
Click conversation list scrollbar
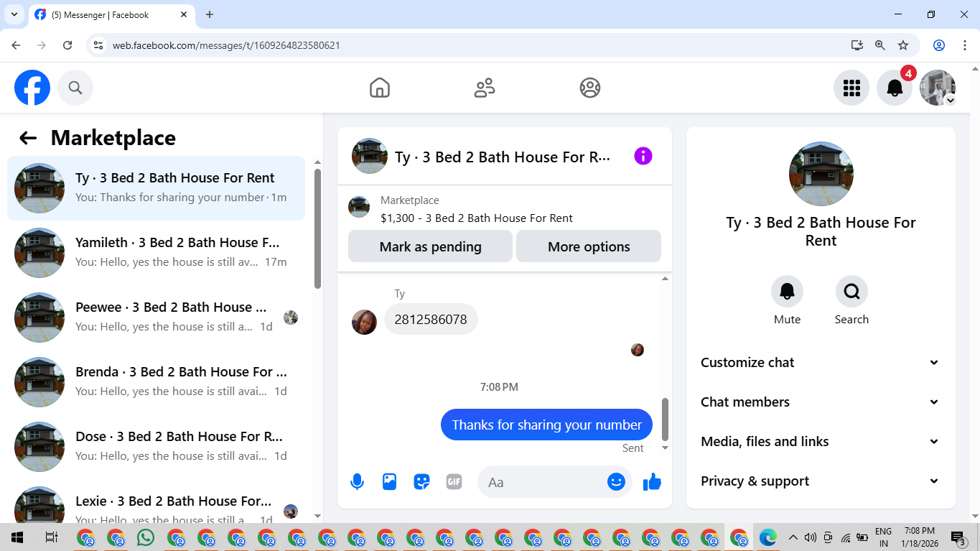[317, 228]
